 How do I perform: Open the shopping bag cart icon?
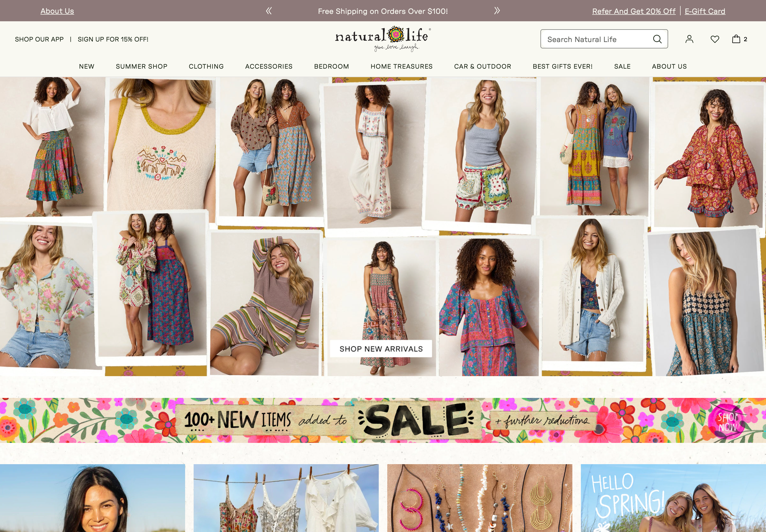click(x=736, y=39)
